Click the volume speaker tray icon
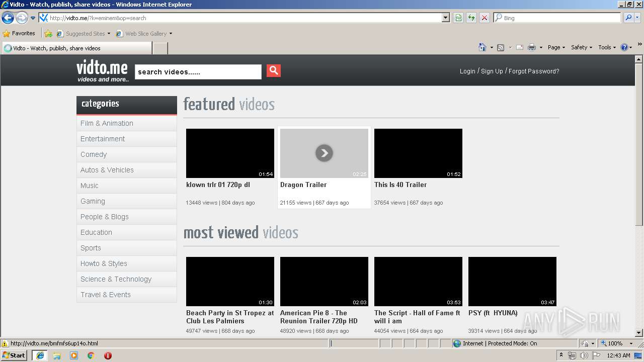This screenshot has width=644, height=362. point(584,355)
